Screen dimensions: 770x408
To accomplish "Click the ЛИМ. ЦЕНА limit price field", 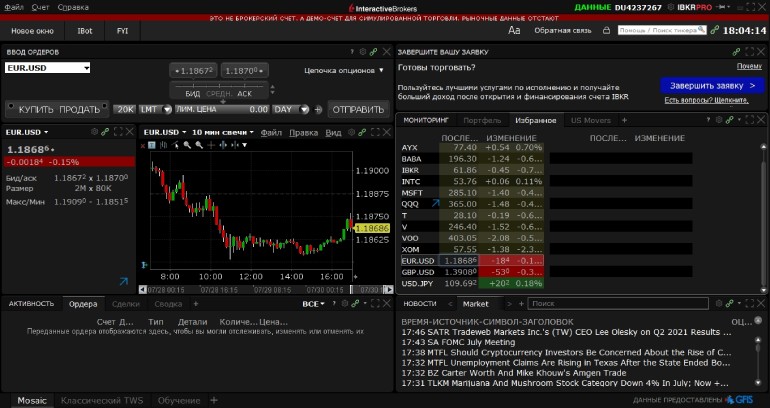I will pos(222,109).
